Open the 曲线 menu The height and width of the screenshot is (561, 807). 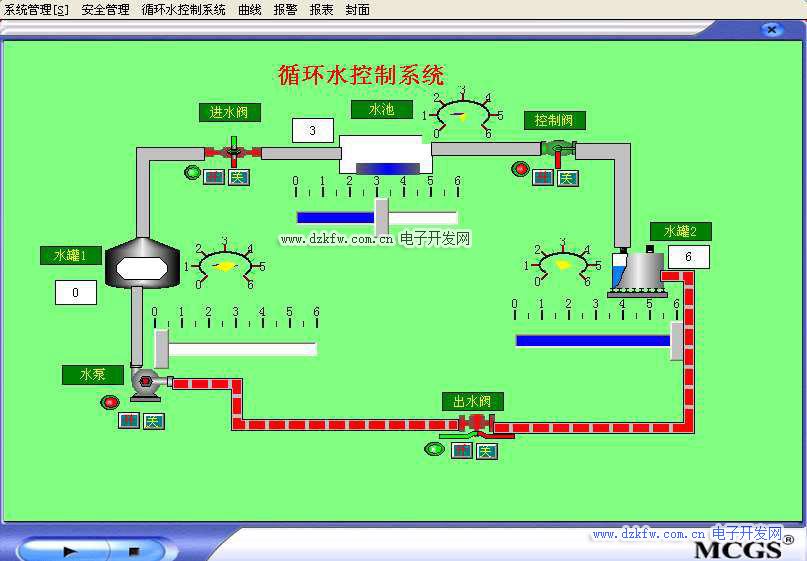[250, 10]
